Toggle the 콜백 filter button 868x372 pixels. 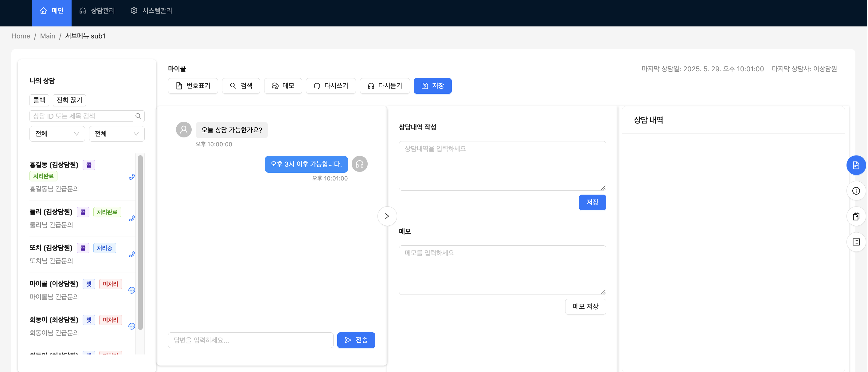pos(39,100)
